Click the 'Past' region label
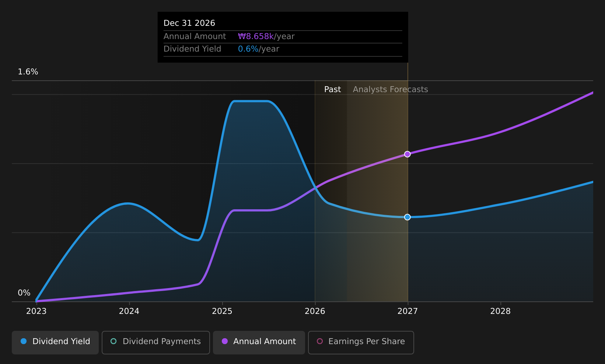The image size is (605, 364). [333, 90]
